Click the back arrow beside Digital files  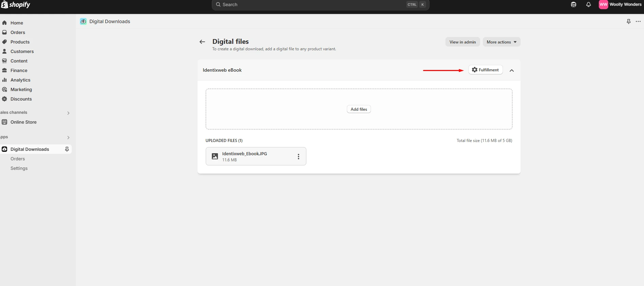[x=202, y=42]
